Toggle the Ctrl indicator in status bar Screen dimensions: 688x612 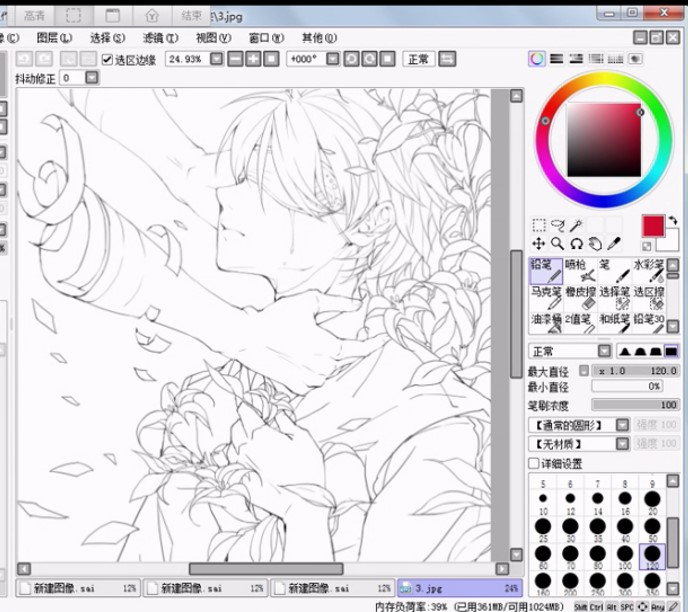pos(596,607)
